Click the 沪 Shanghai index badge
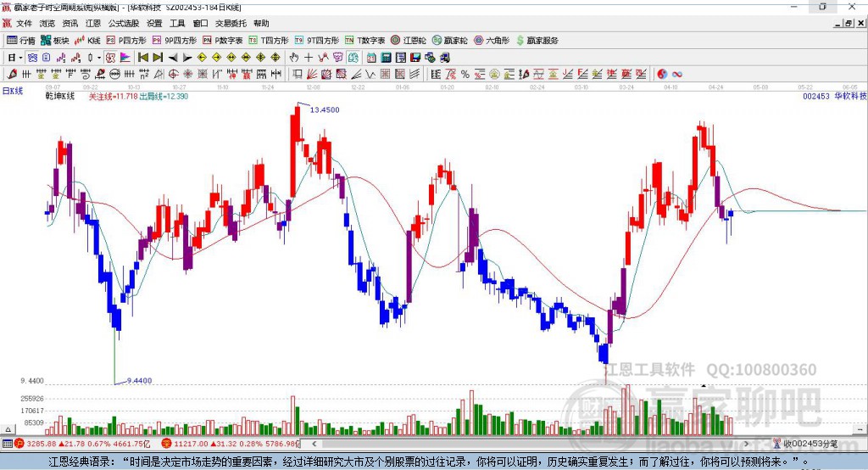The image size is (868, 470). 19,444
